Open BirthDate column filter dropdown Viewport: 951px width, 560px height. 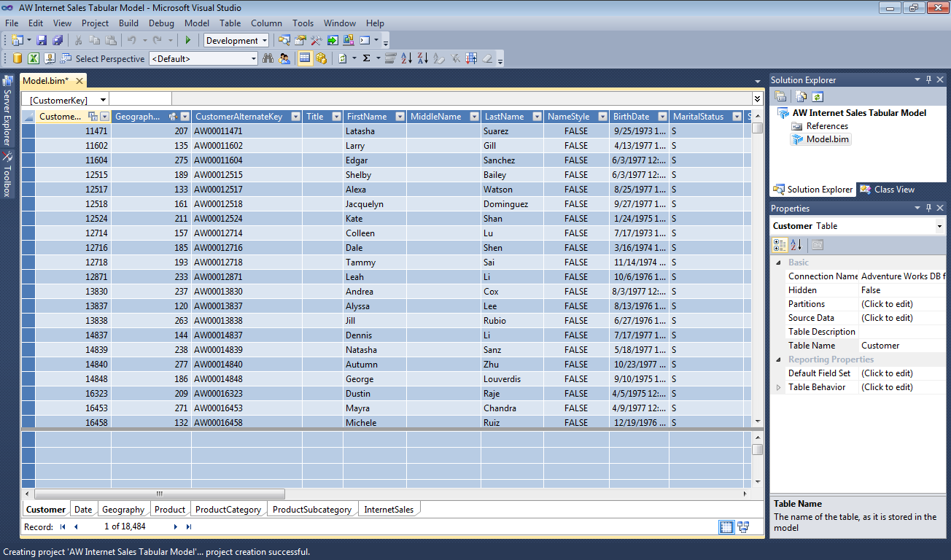pyautogui.click(x=662, y=117)
